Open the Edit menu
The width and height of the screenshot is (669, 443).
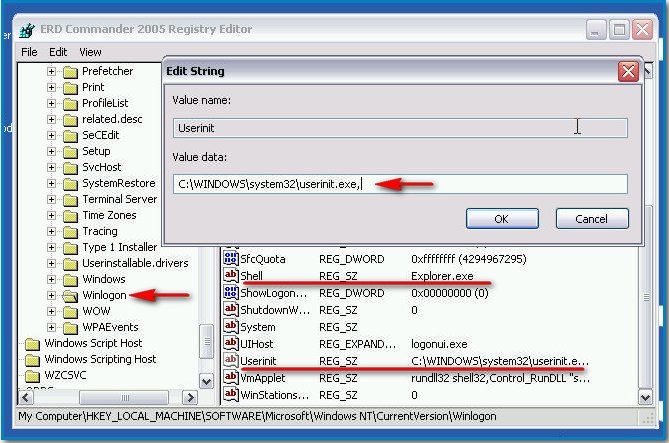pyautogui.click(x=58, y=52)
